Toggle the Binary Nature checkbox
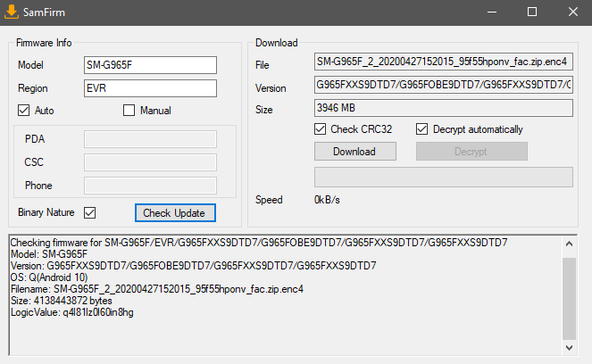 click(90, 212)
